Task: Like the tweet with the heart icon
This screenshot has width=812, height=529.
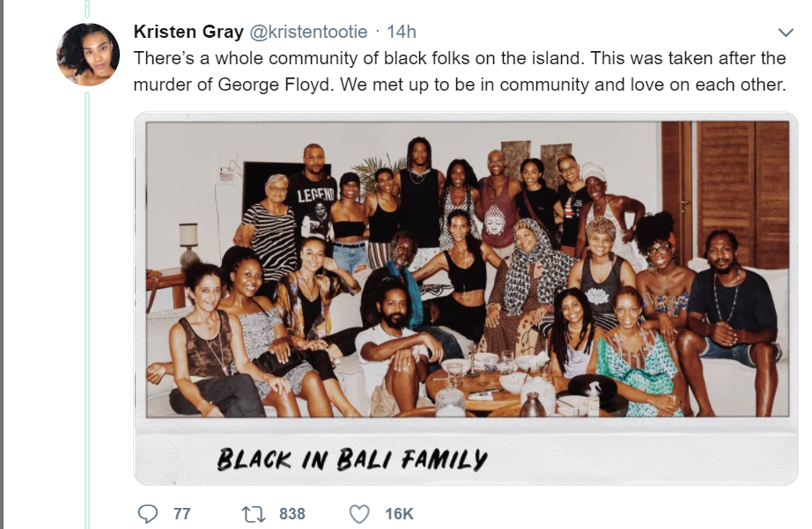Action: coord(358,514)
